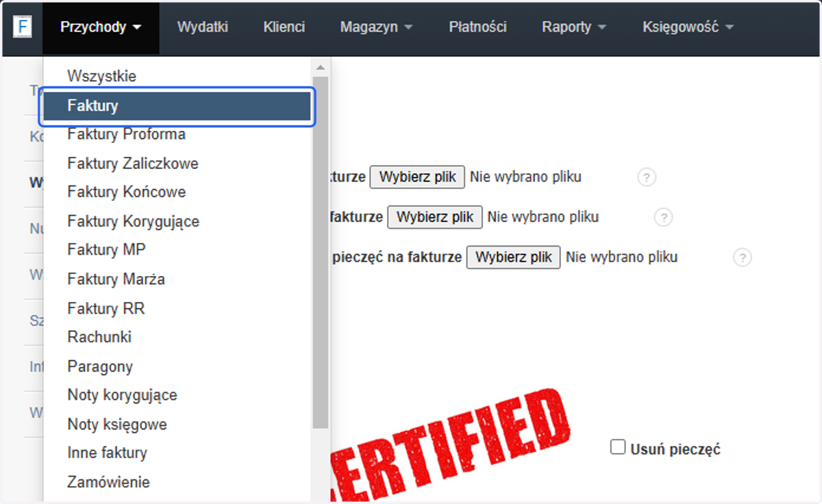Go to the Płatności section
The image size is (822, 504).
coord(477,27)
